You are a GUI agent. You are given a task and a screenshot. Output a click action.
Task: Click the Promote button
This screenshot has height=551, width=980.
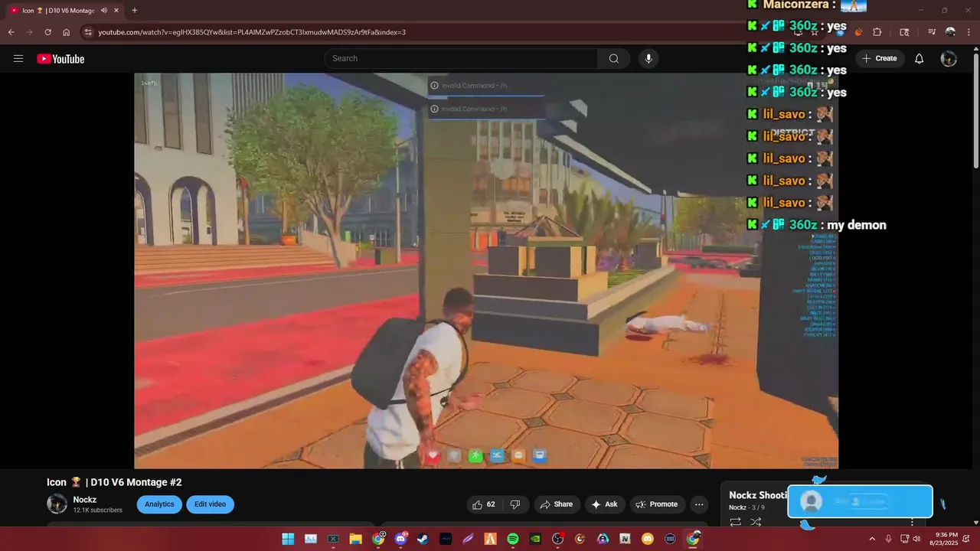[657, 504]
